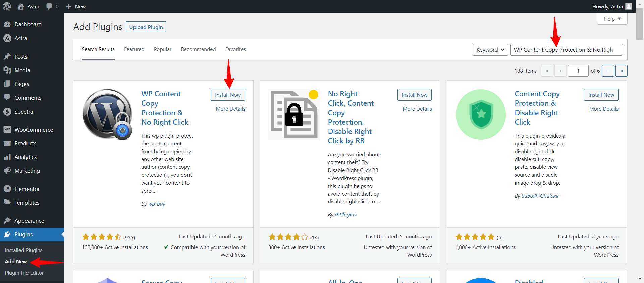This screenshot has height=283, width=644.
Task: Switch to the Recommended tab
Action: [198, 49]
